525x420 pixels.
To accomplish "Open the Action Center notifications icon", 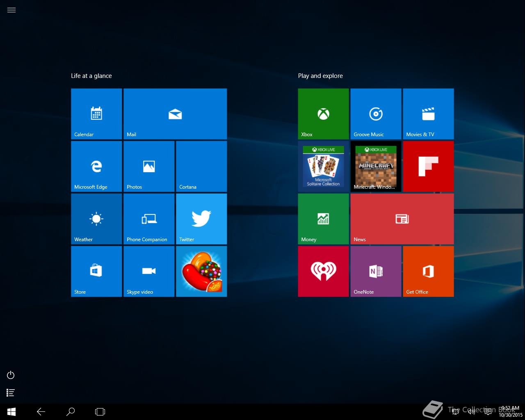I will click(488, 412).
